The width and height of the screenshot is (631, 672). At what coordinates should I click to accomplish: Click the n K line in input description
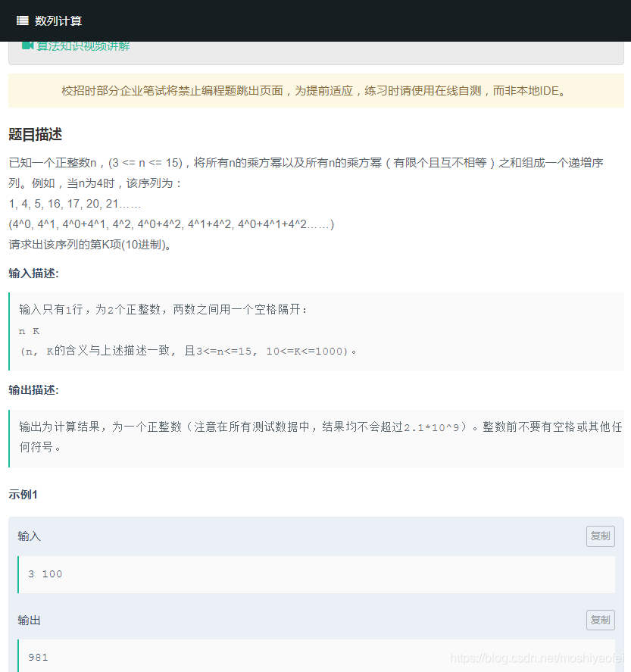pyautogui.click(x=29, y=331)
